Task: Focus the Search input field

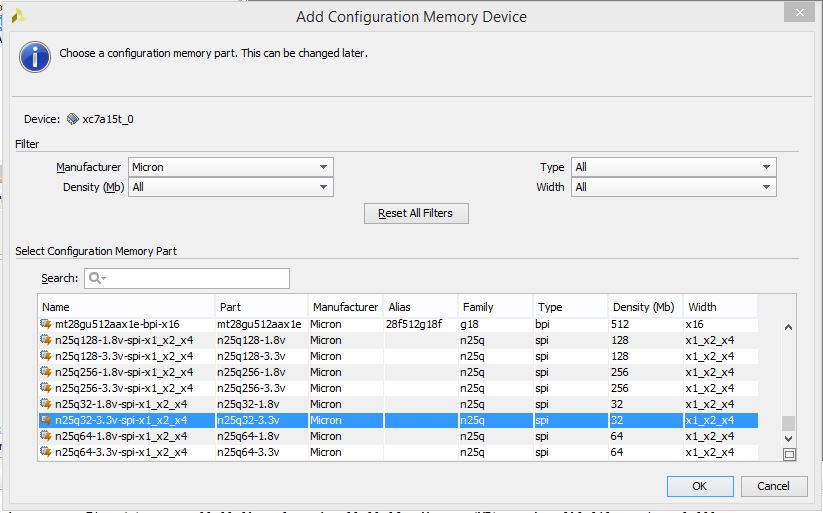Action: click(187, 278)
